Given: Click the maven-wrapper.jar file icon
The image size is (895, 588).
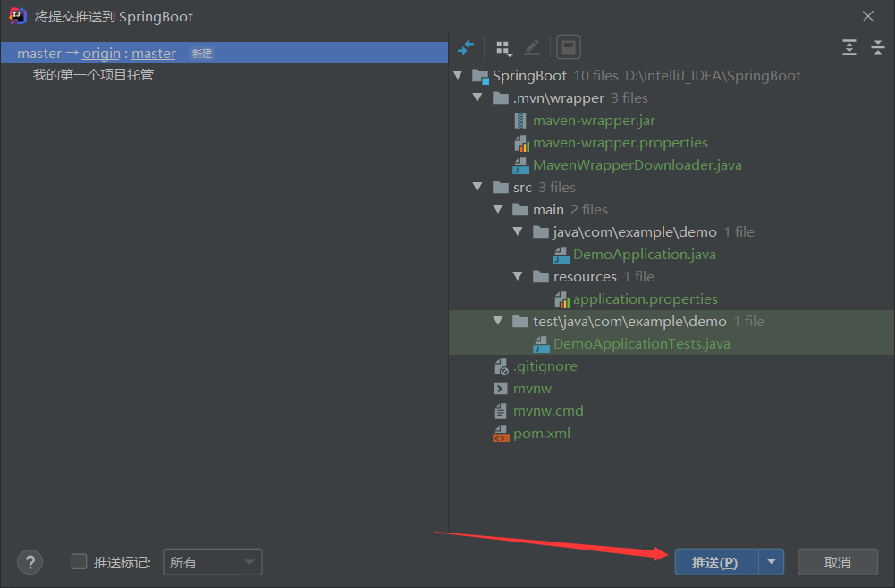Looking at the screenshot, I should click(520, 121).
